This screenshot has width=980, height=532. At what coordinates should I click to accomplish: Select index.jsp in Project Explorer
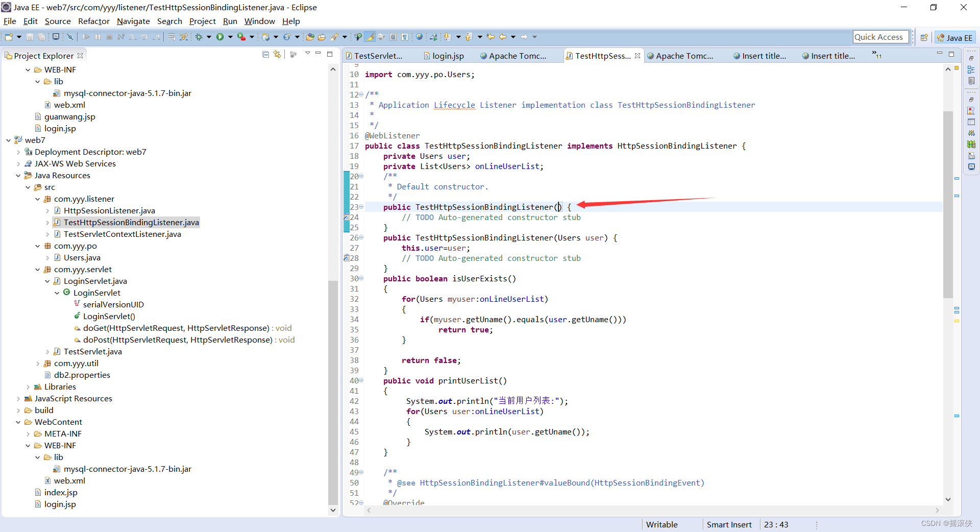(61, 493)
